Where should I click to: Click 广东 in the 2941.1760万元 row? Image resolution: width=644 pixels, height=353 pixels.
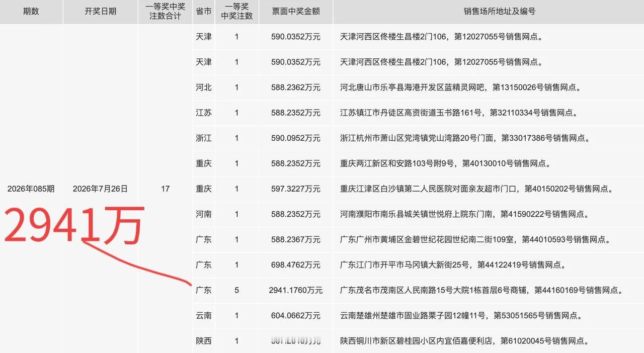pos(204,290)
